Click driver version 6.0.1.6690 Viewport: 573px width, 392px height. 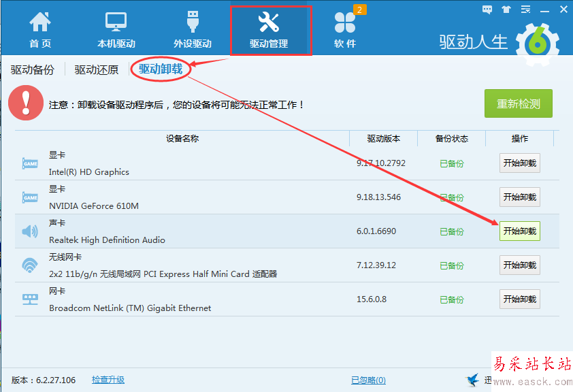376,231
